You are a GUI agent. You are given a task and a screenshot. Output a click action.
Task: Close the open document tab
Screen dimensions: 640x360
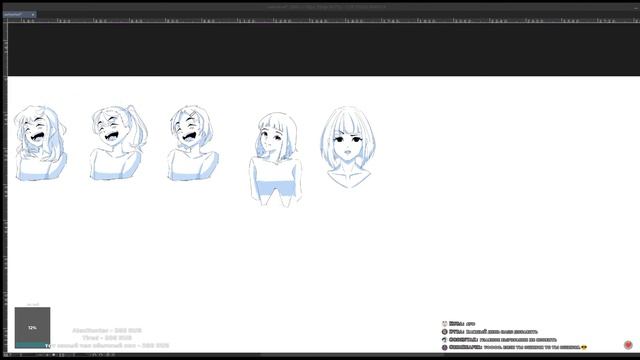[33, 15]
